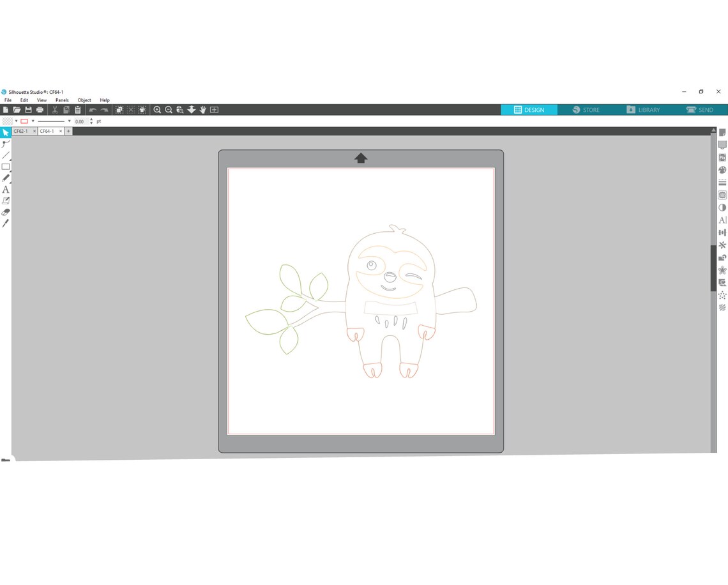The height and width of the screenshot is (585, 728).
Task: Open the PixScan panel
Action: tap(722, 158)
